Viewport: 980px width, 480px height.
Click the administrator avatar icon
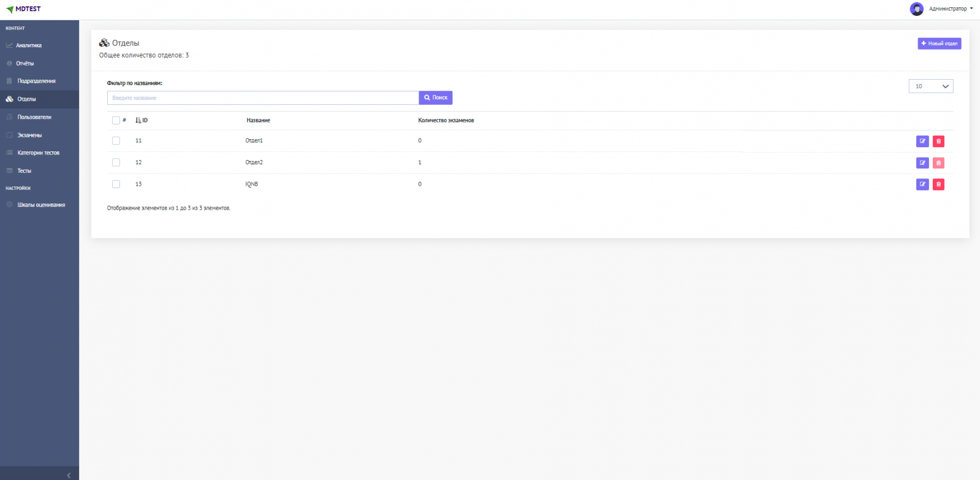tap(916, 9)
